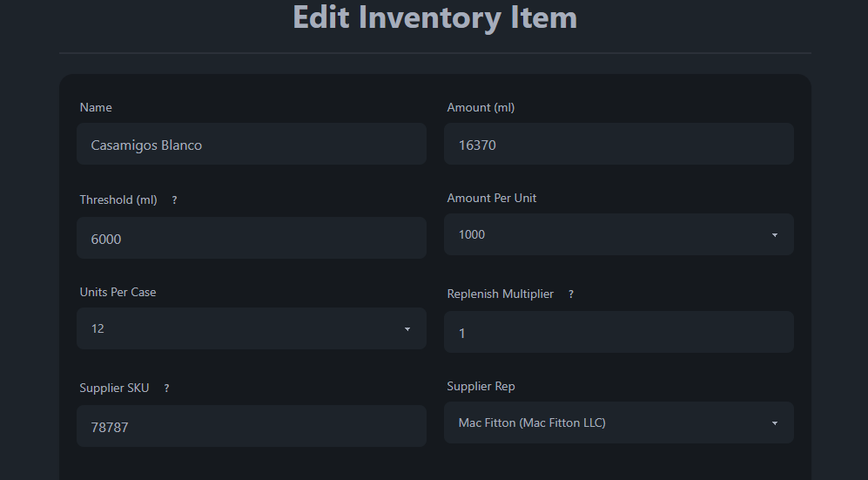Show the Supplier SKU help tooltip icon
The height and width of the screenshot is (480, 868).
pos(166,389)
